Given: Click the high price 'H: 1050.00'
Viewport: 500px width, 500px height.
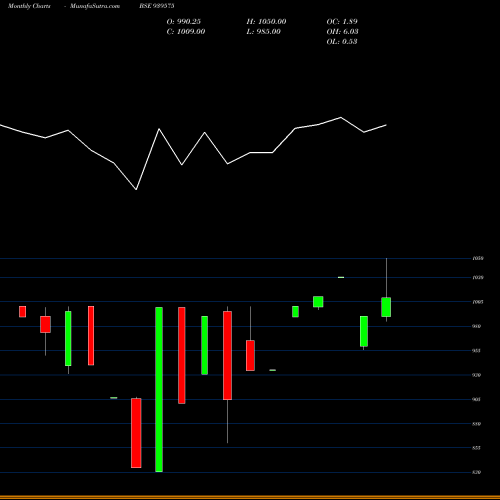Looking at the screenshot, I should point(266,22).
